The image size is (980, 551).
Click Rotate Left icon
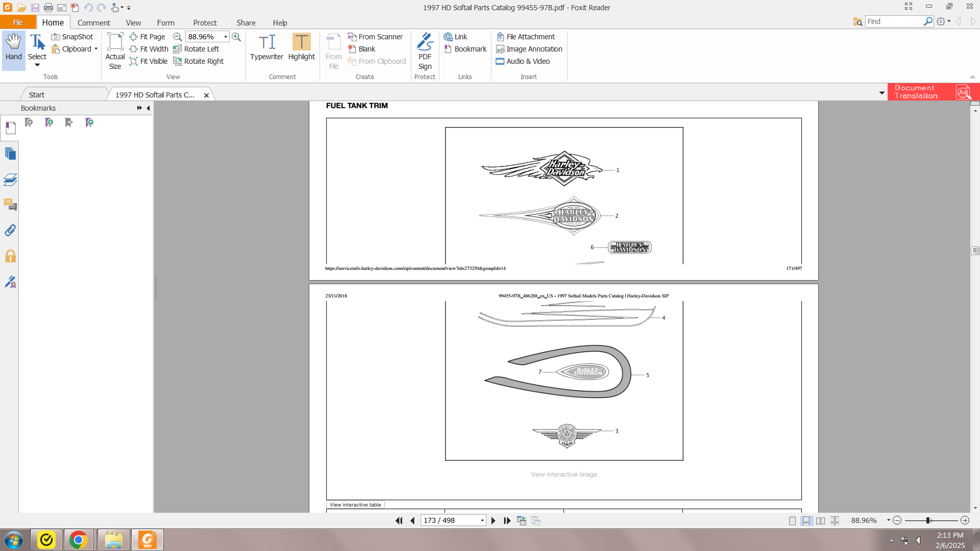click(x=178, y=49)
